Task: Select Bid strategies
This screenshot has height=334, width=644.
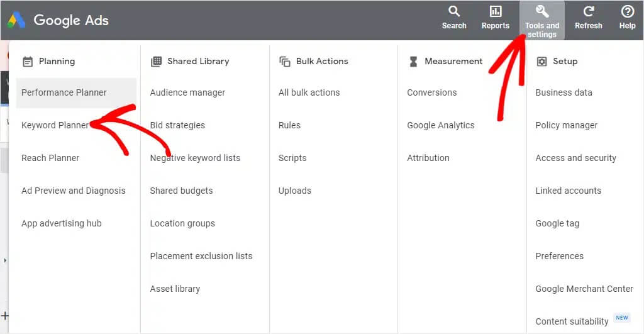Action: 177,125
